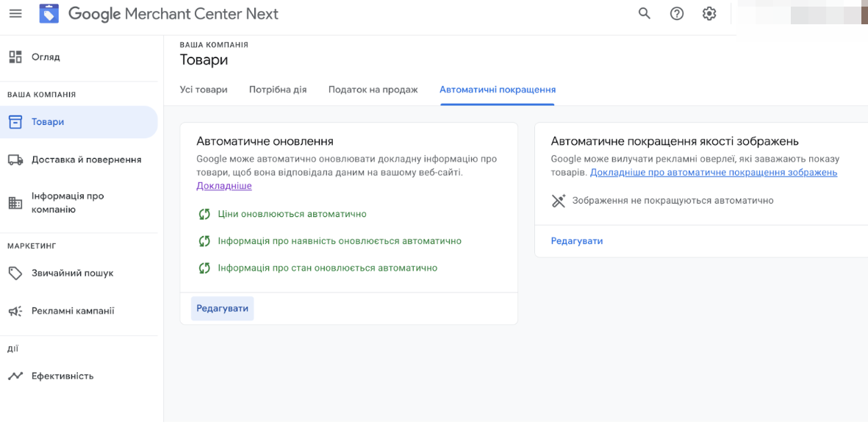Follow the purple Докладніше link

tap(224, 186)
